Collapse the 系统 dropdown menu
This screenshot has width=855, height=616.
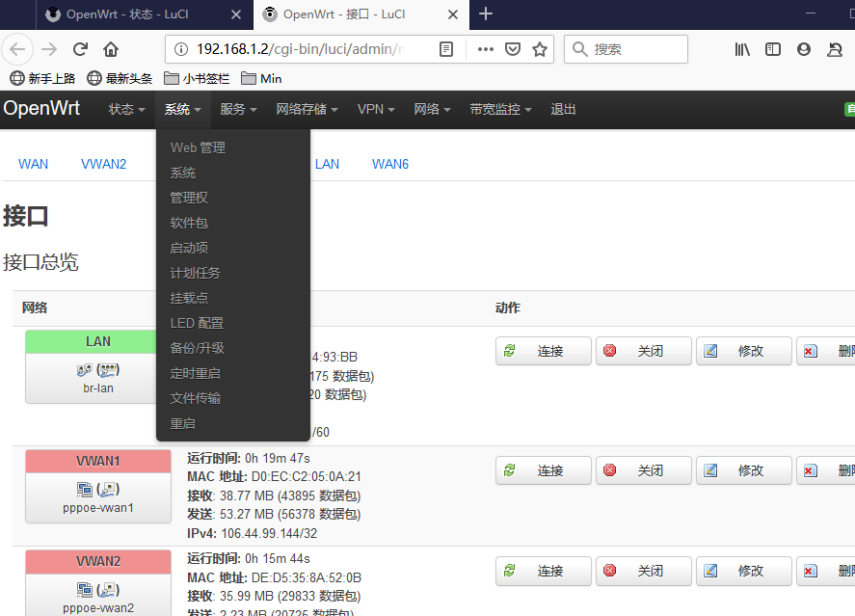[x=183, y=110]
